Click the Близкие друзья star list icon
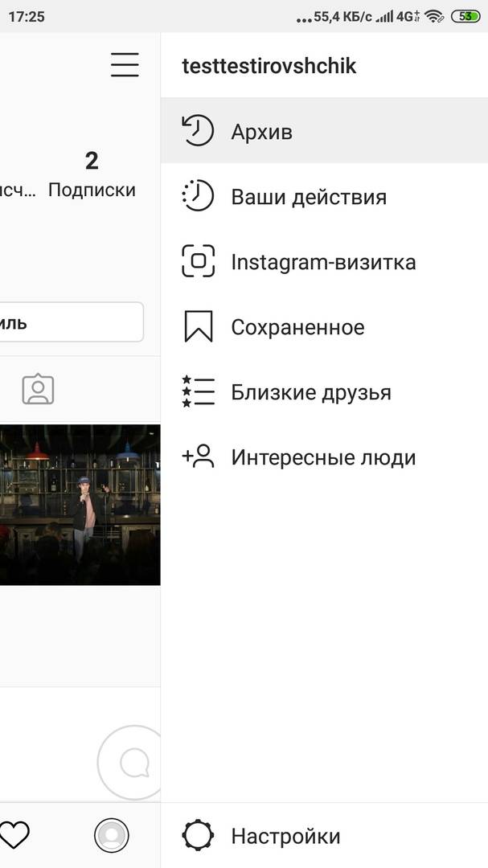 [198, 391]
